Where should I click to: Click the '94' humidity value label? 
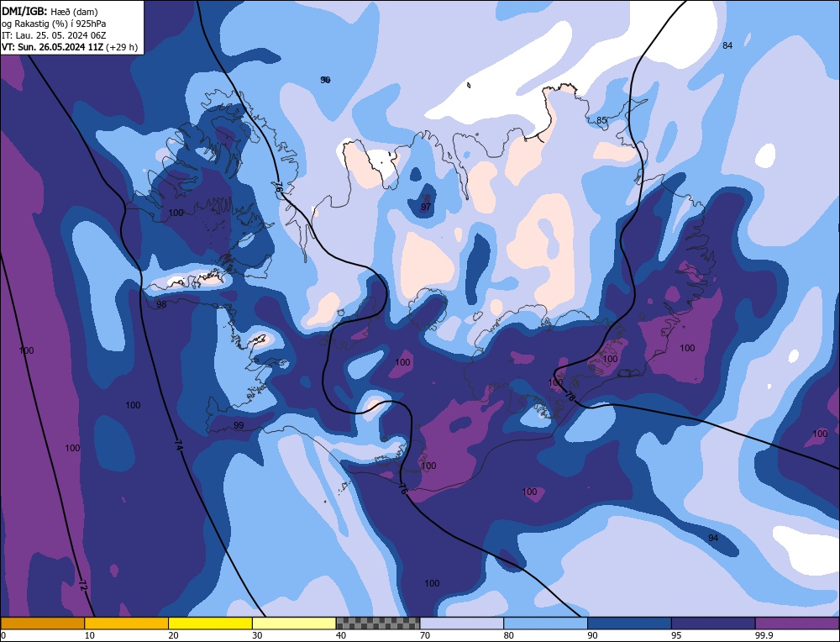(x=713, y=538)
